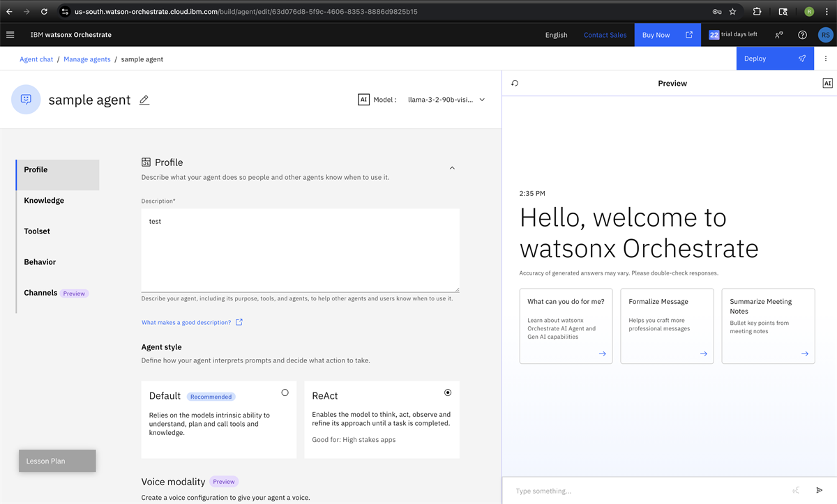The image size is (837, 504).
Task: Click the arrow on Formalize Message card
Action: click(703, 353)
